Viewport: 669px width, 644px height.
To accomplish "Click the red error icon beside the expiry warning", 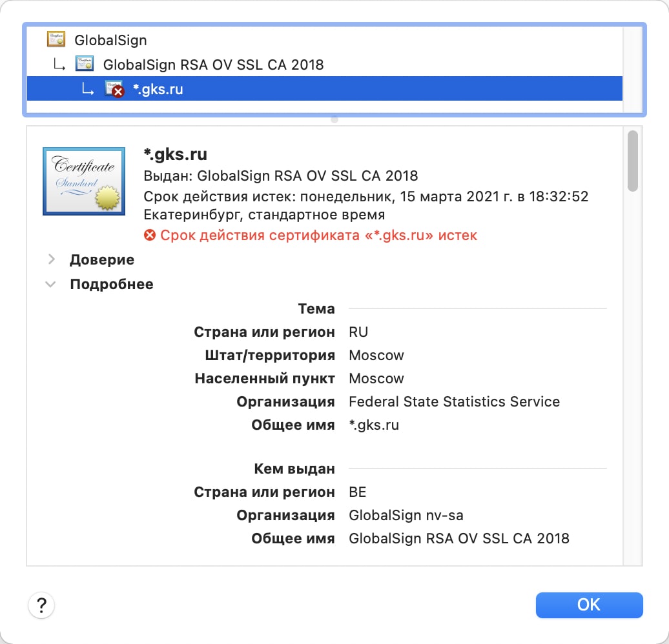I will click(150, 235).
